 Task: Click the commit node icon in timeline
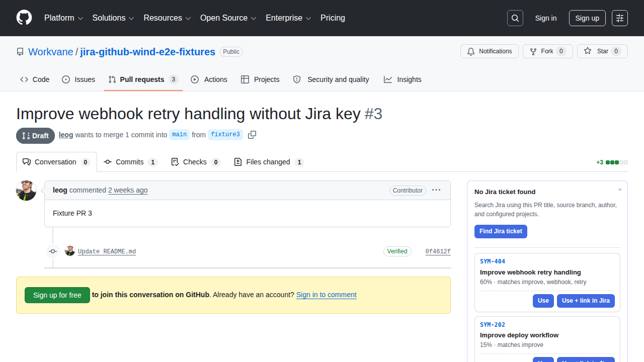(53, 251)
